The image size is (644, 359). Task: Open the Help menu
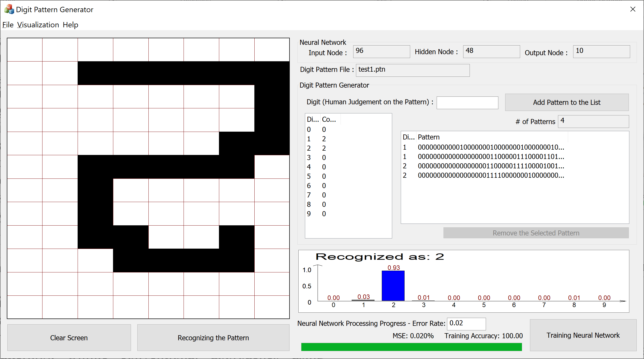70,25
